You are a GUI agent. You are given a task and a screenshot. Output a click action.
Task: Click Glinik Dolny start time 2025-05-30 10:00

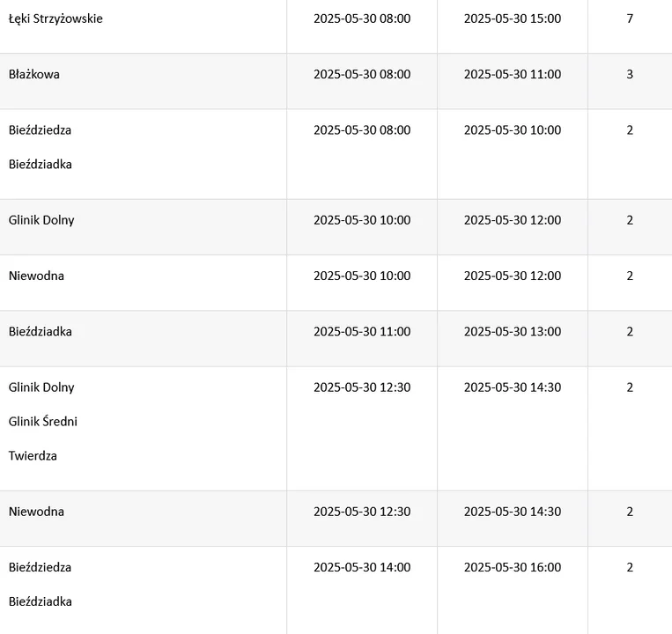click(x=361, y=220)
